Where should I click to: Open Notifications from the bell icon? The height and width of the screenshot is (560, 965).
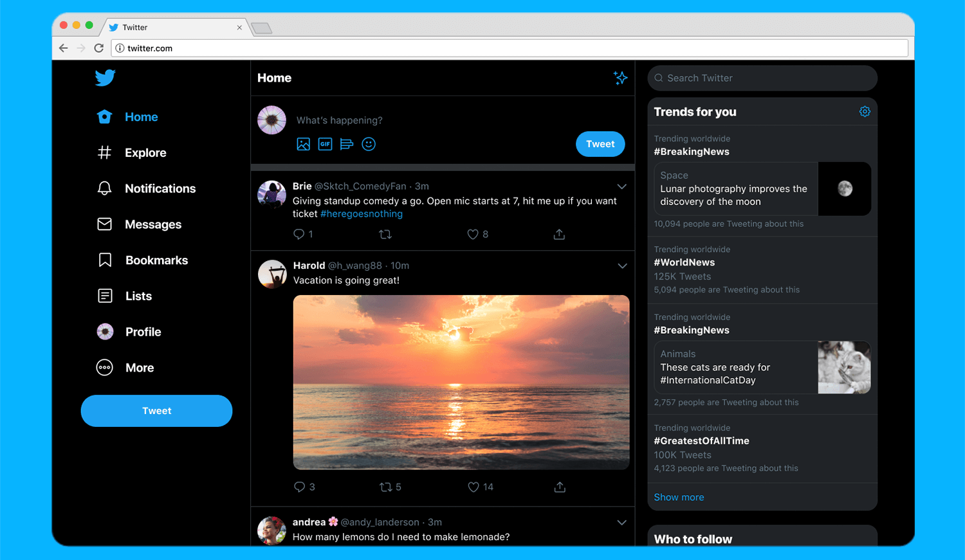click(104, 188)
